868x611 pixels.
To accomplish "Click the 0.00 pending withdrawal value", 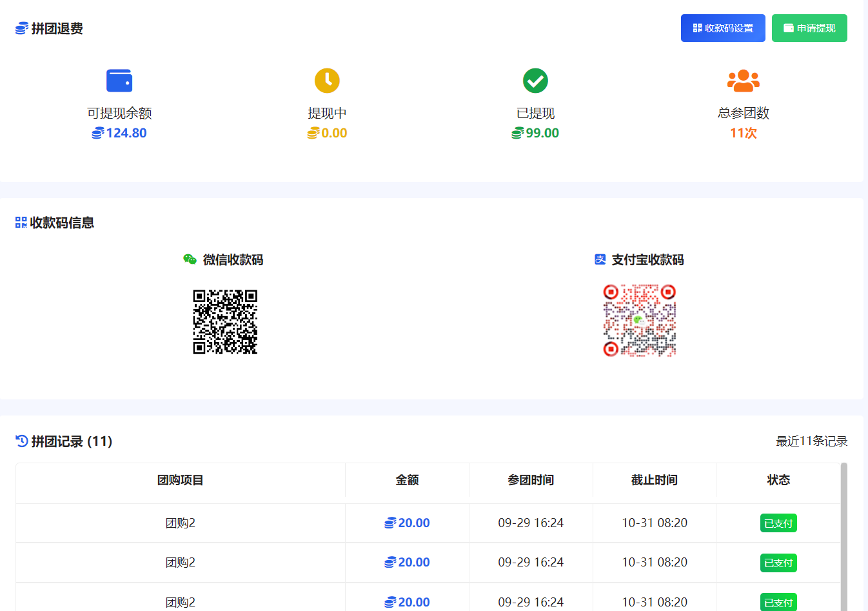I will click(x=334, y=133).
